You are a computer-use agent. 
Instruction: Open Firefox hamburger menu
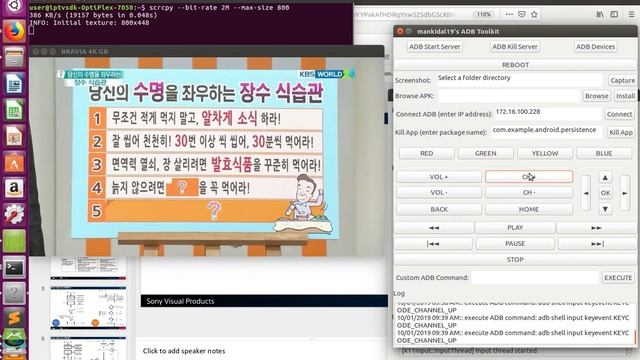click(x=631, y=14)
